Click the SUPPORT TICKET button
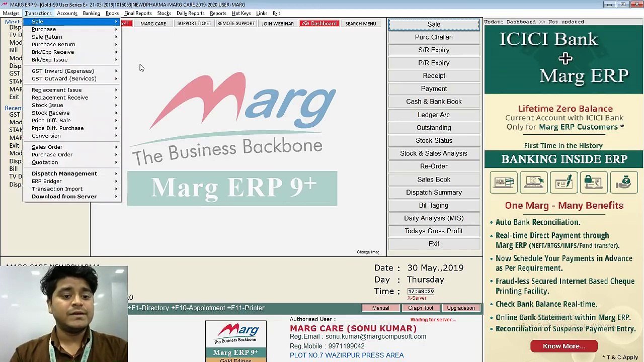The image size is (644, 362). click(194, 24)
